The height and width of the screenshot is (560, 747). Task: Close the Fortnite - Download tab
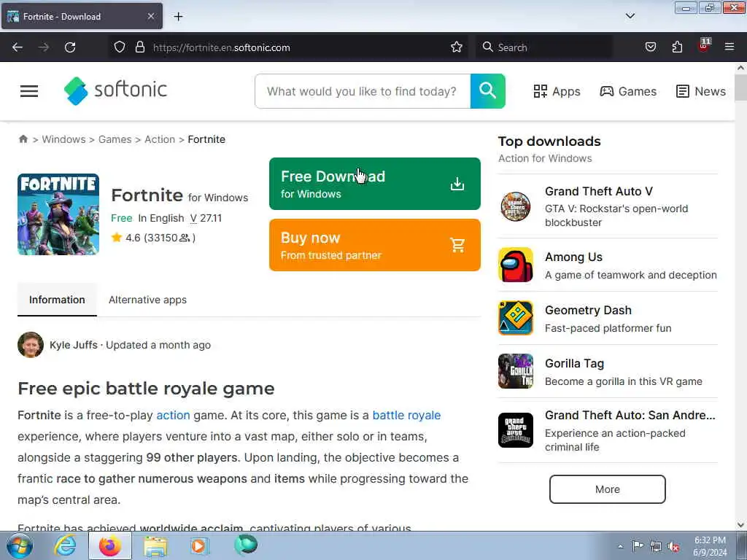coord(150,16)
